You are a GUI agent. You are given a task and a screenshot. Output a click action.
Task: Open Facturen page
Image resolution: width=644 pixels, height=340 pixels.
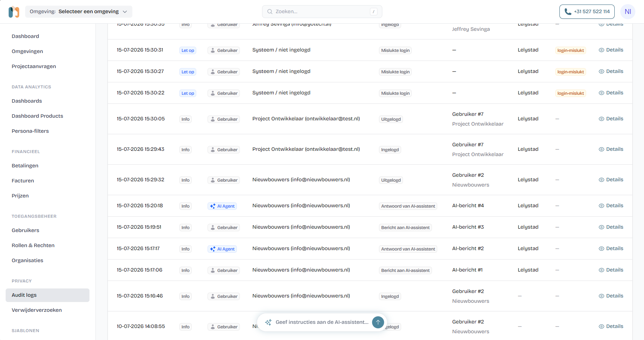tap(23, 181)
